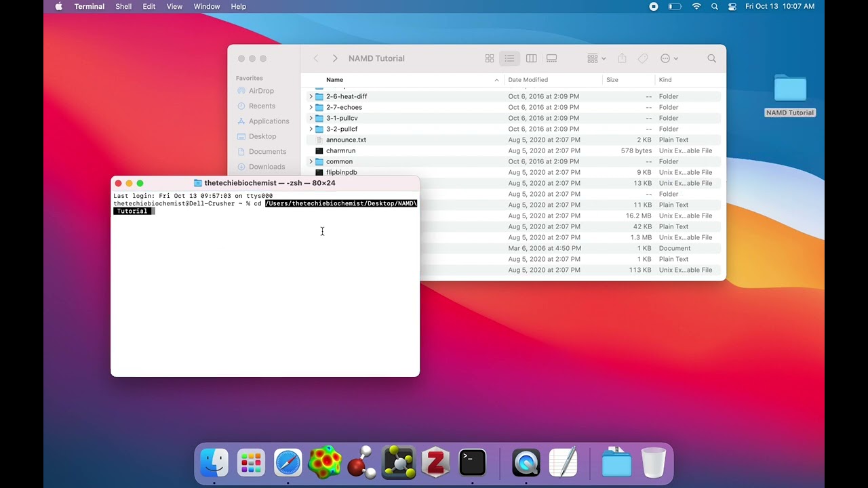Viewport: 868px width, 488px height.
Task: Open the red-and-white molecule app in Dock
Action: tap(361, 463)
